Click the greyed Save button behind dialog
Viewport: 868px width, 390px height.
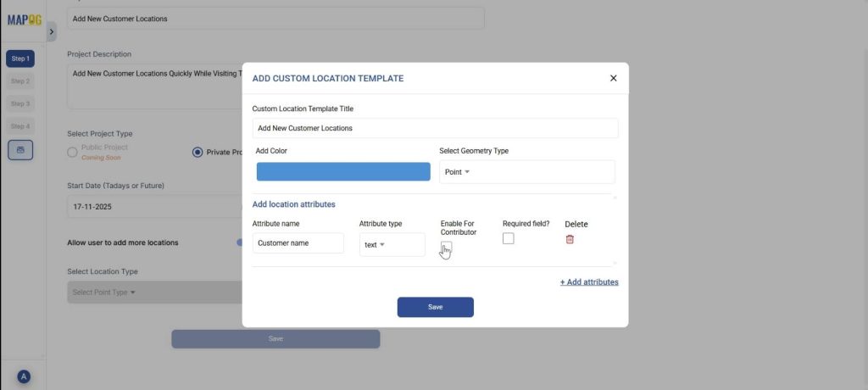point(275,339)
